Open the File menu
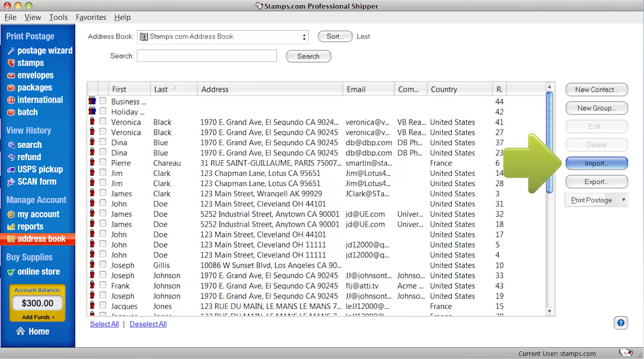 [x=10, y=17]
